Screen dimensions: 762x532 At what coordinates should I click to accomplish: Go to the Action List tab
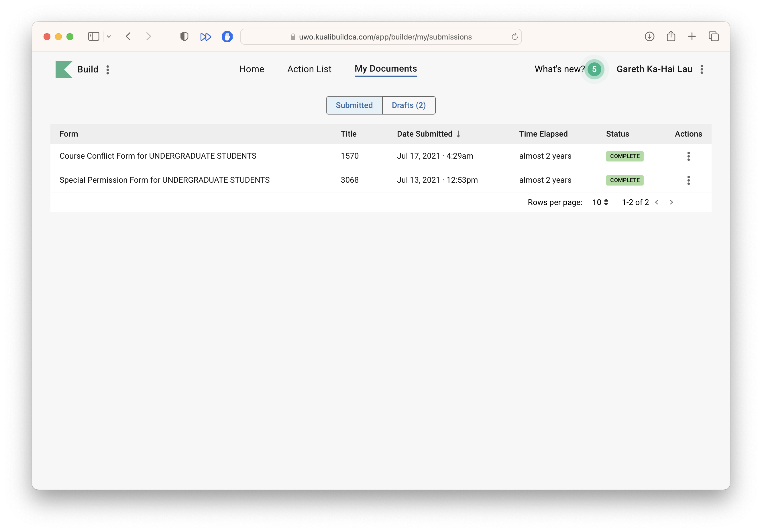pos(309,69)
